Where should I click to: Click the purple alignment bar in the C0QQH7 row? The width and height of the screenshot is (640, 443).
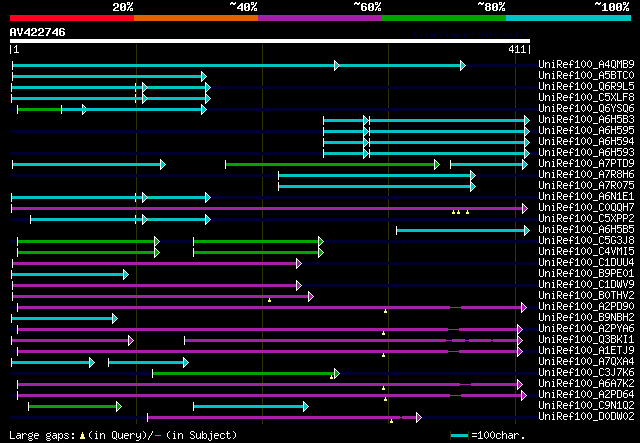point(269,209)
